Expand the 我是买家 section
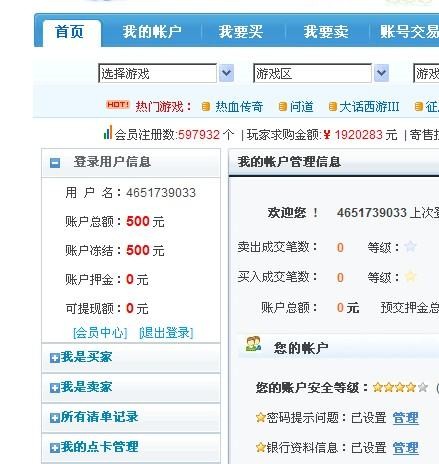This screenshot has height=464, width=439. click(55, 358)
